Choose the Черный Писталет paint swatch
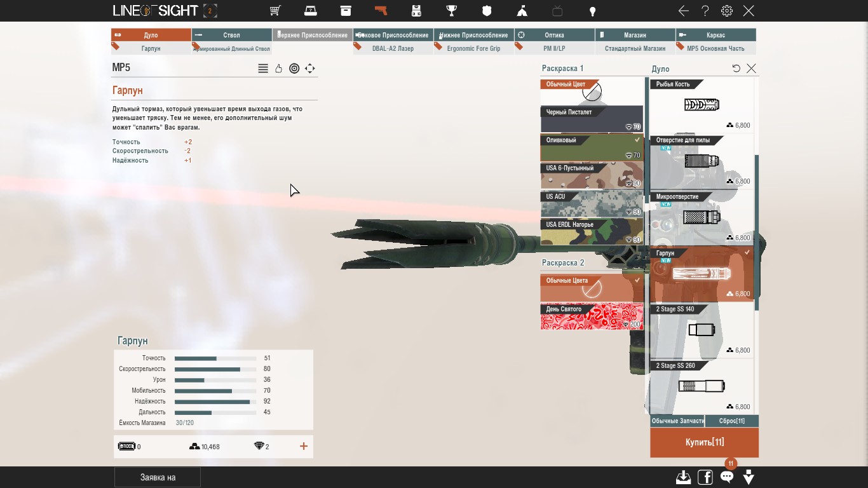Screen dimensions: 868x488 click(592, 119)
